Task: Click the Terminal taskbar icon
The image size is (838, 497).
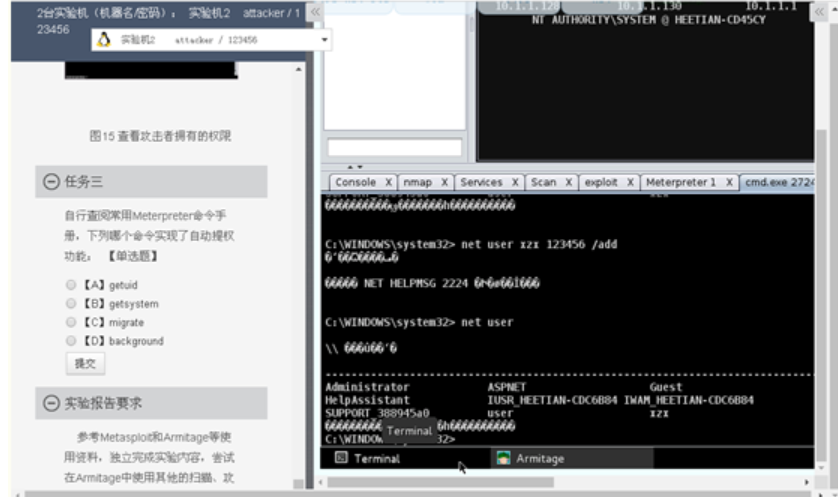Action: click(341, 457)
